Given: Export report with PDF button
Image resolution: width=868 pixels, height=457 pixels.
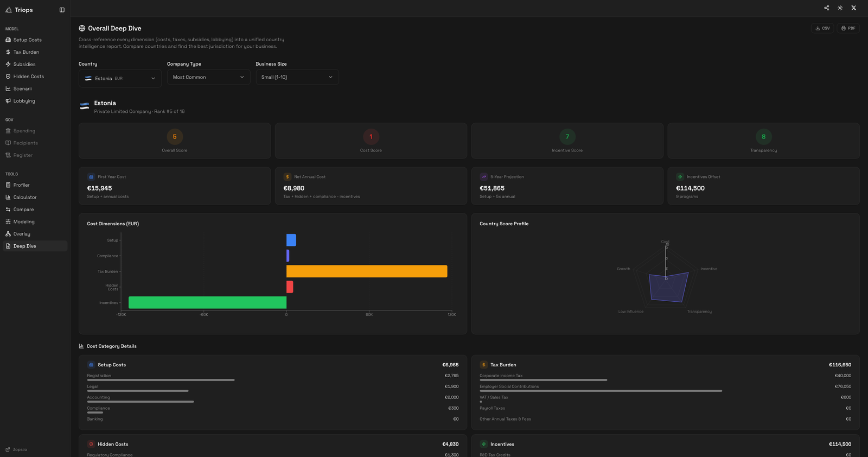Looking at the screenshot, I should pos(848,28).
